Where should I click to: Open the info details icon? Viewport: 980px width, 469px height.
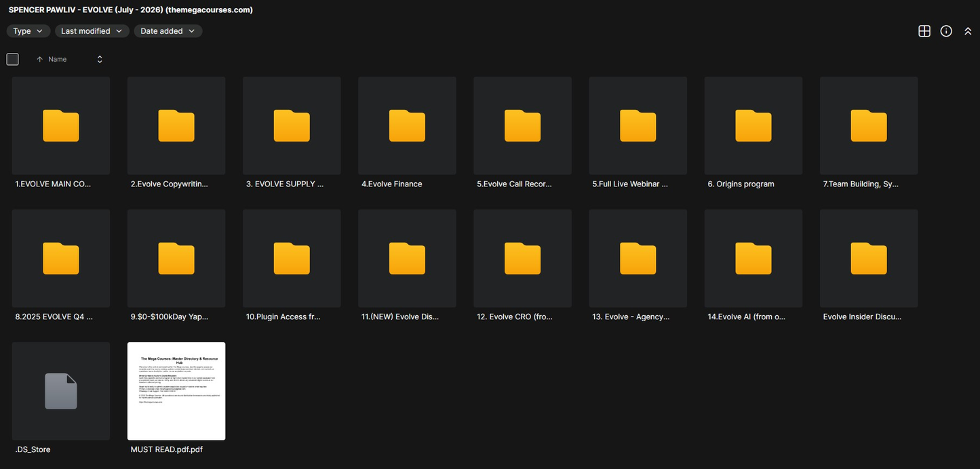[946, 31]
